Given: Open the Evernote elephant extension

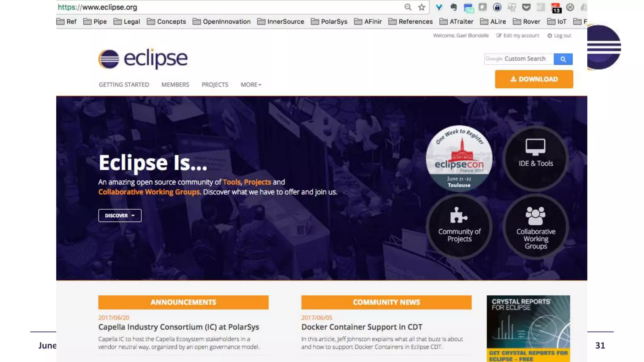Looking at the screenshot, I should (x=453, y=7).
